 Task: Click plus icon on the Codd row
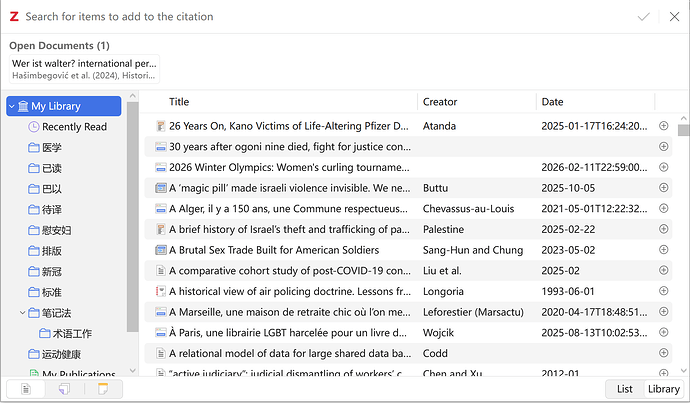[x=664, y=353]
